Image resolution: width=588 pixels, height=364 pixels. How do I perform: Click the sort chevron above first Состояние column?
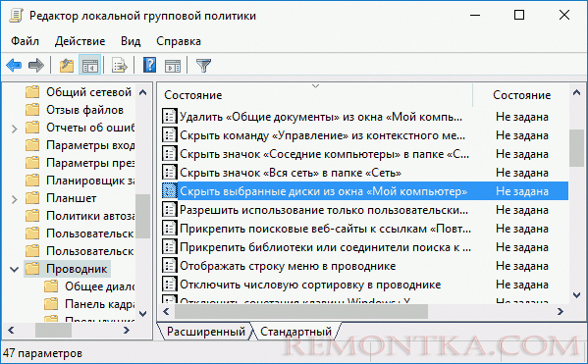(316, 86)
